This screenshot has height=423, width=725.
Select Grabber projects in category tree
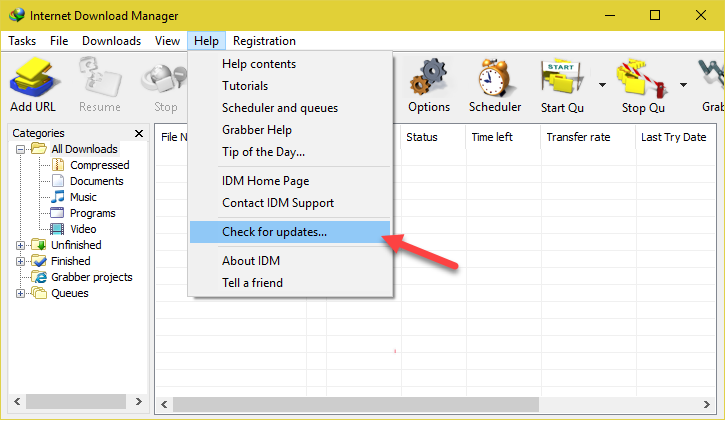click(91, 277)
